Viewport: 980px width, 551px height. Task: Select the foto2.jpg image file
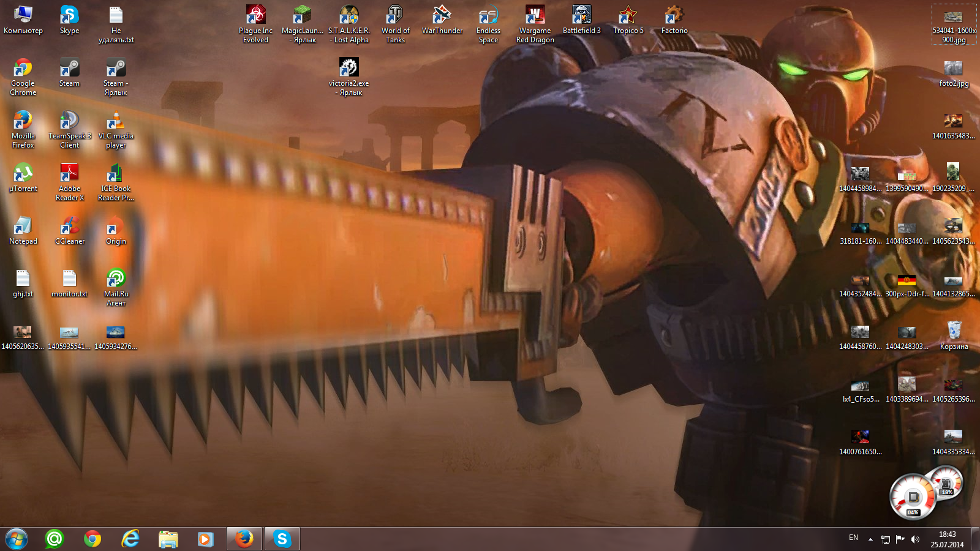point(954,72)
